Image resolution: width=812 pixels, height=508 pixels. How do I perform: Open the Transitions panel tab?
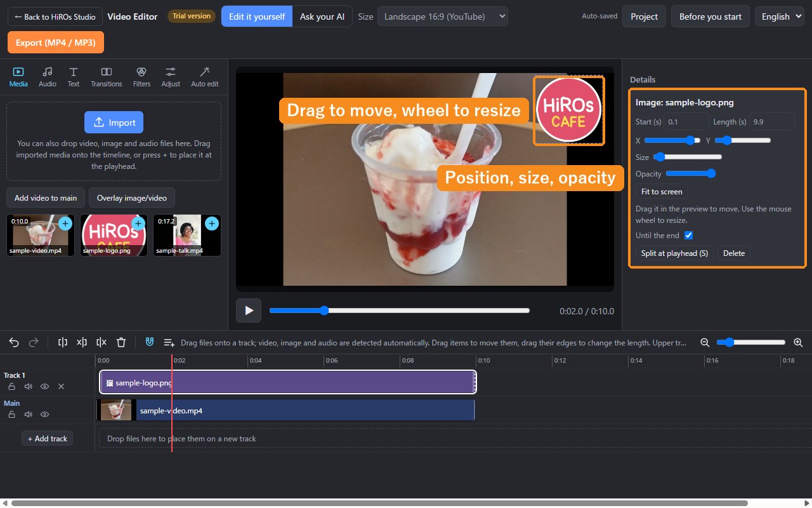click(x=107, y=77)
